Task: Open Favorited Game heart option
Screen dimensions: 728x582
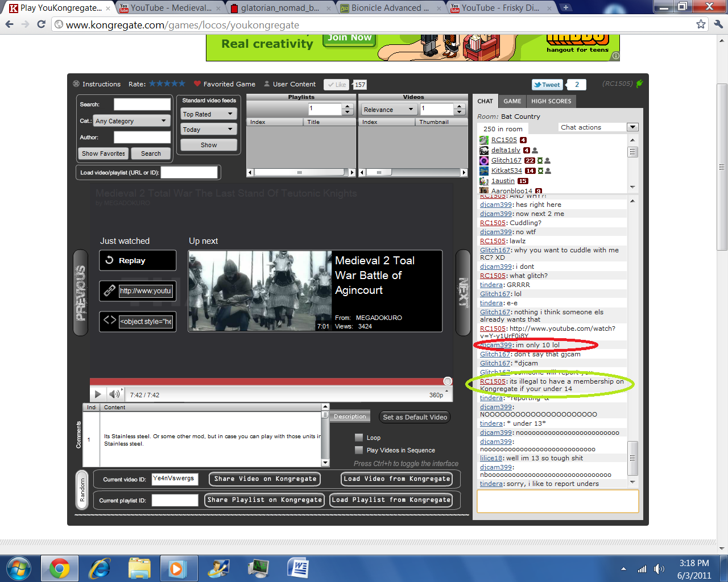Action: pos(225,84)
